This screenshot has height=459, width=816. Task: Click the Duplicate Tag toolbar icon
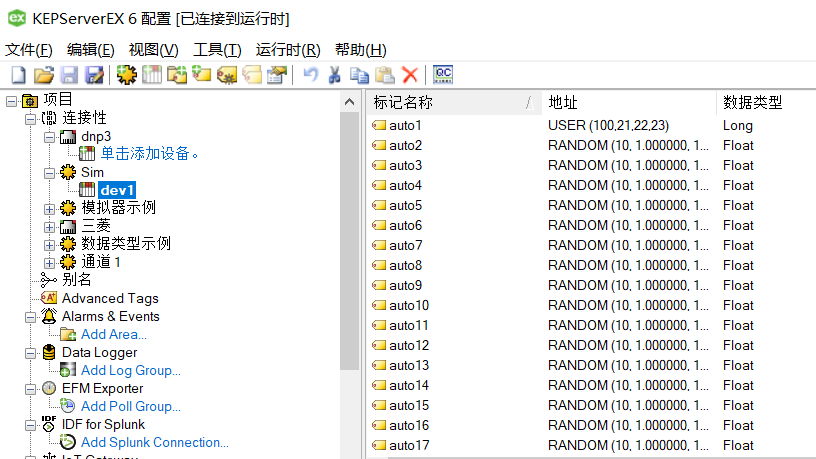pyautogui.click(x=252, y=75)
